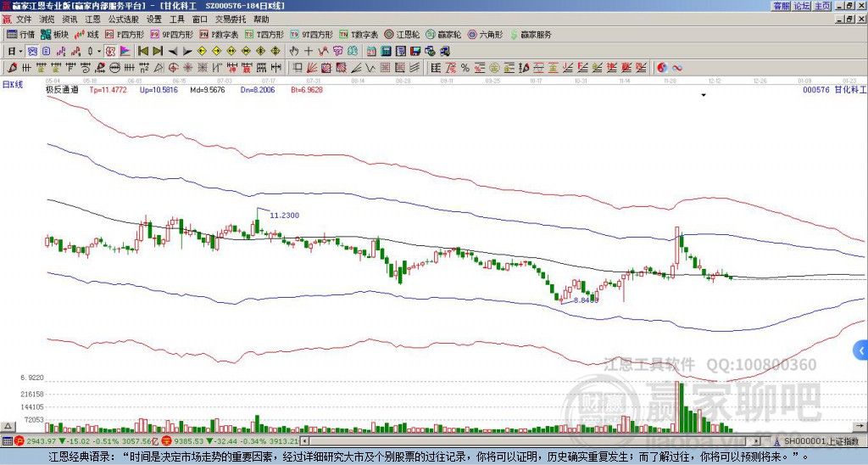Viewport: 868px width, 465px height.
Task: Open the 交易委托 menu
Action: [231, 20]
